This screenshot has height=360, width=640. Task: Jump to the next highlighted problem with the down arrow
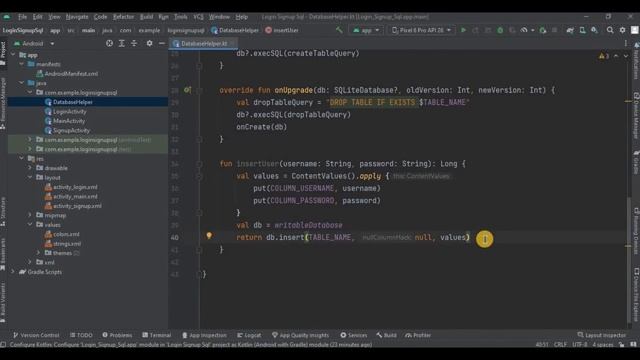point(626,56)
